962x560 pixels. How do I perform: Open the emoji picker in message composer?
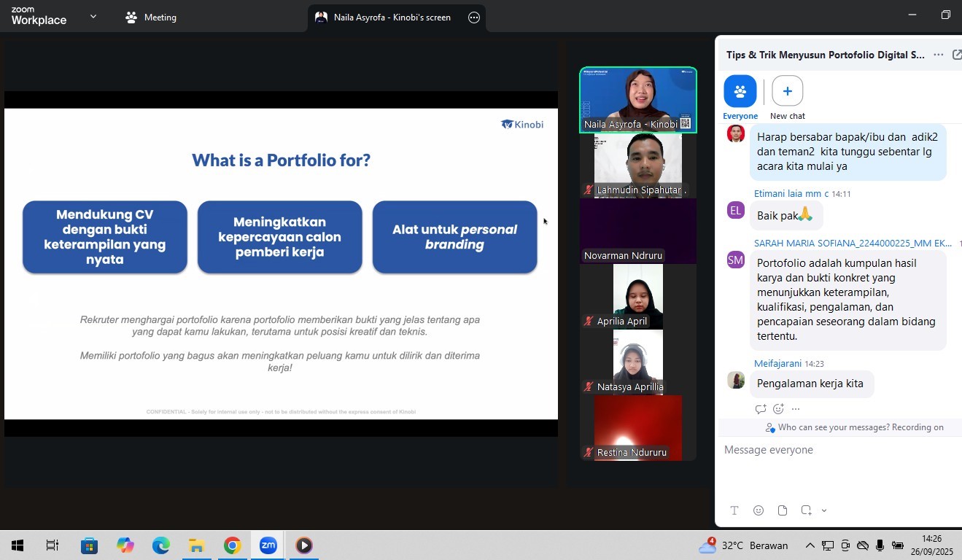759,510
